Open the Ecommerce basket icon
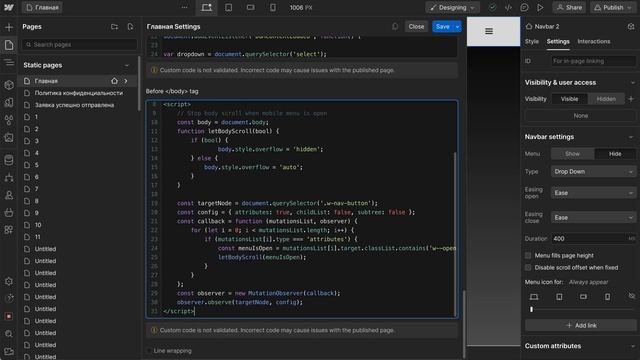640x360 pixels. (x=9, y=213)
